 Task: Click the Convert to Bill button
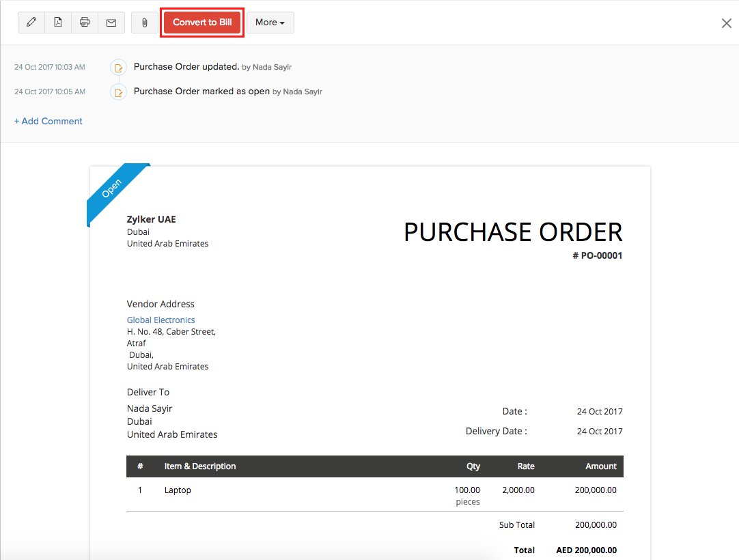(x=202, y=22)
